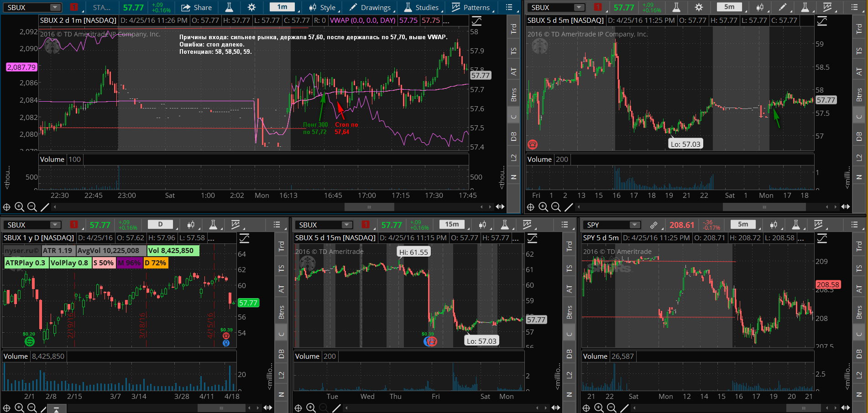Zoom out on the SPY 5m chart

(x=612, y=408)
